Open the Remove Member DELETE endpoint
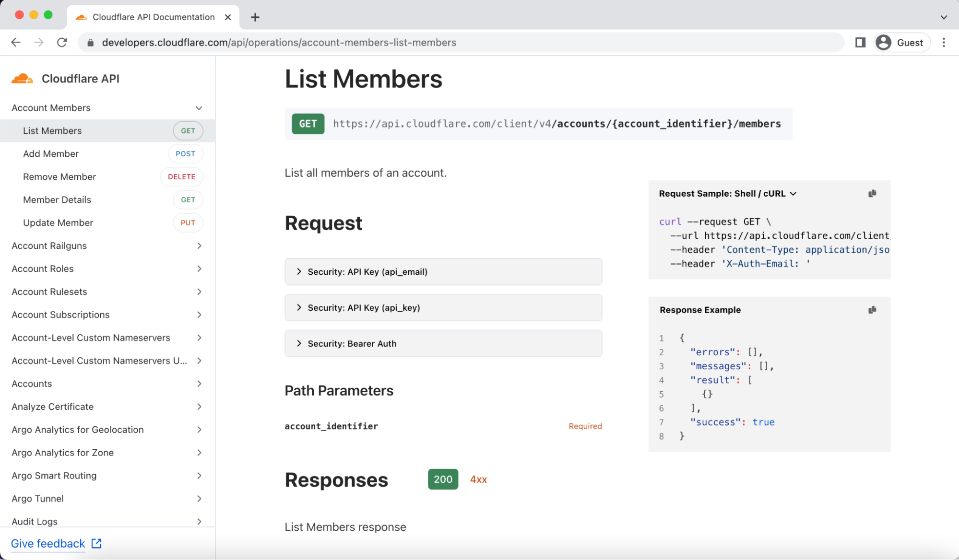 point(59,177)
